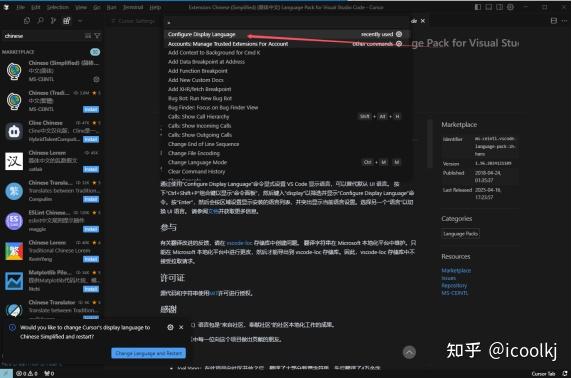Viewport: 572px width, 378px height.
Task: Toggle bottom panel layout icon
Action: [489, 7]
